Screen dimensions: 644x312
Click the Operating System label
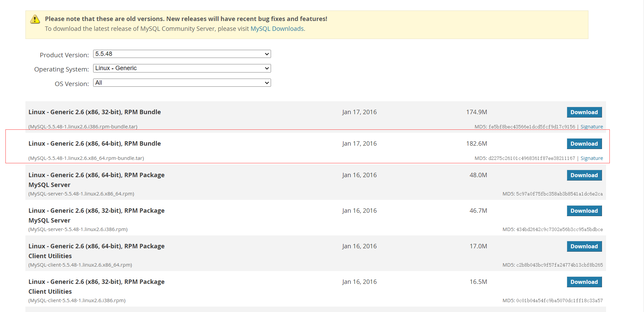pos(62,69)
